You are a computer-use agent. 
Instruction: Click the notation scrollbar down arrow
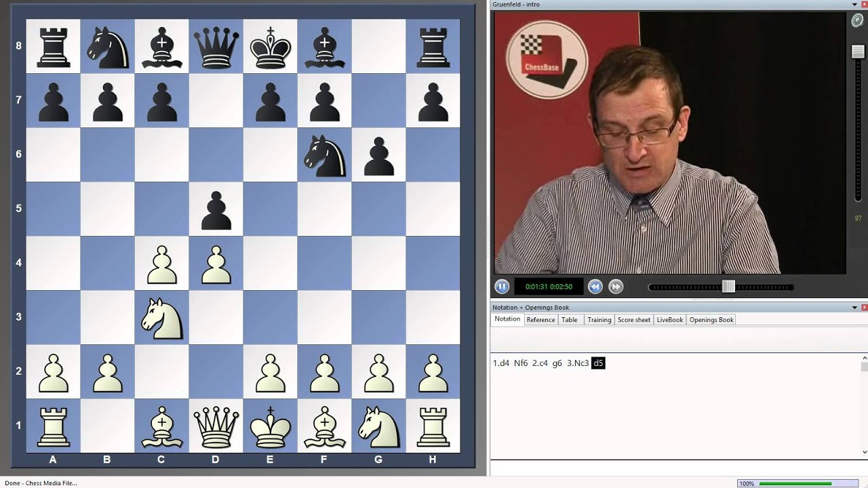pyautogui.click(x=865, y=452)
